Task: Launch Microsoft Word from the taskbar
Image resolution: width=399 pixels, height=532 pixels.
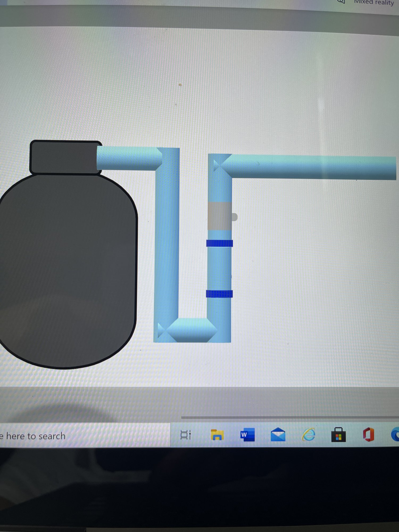Action: point(247,435)
